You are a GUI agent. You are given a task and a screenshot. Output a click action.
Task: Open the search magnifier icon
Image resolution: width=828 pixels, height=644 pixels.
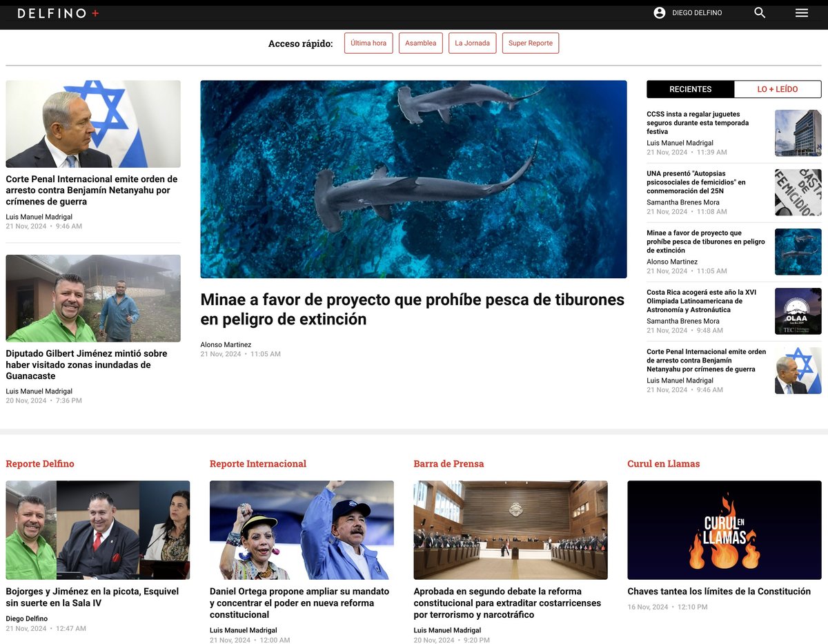(760, 12)
